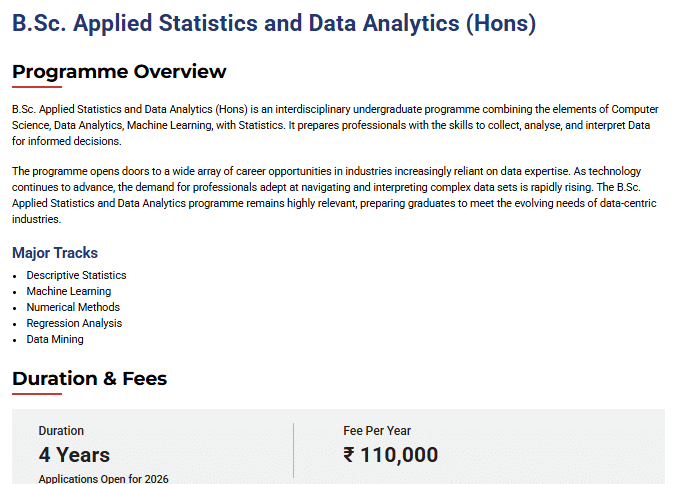The image size is (678, 484).
Task: Click the paragraph beginning 'The programme opens doors'
Action: coord(335,195)
